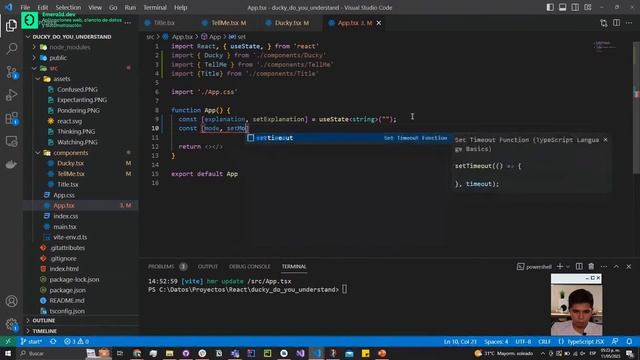
Task: Click the synchronize changes status icon
Action: (x=53, y=342)
